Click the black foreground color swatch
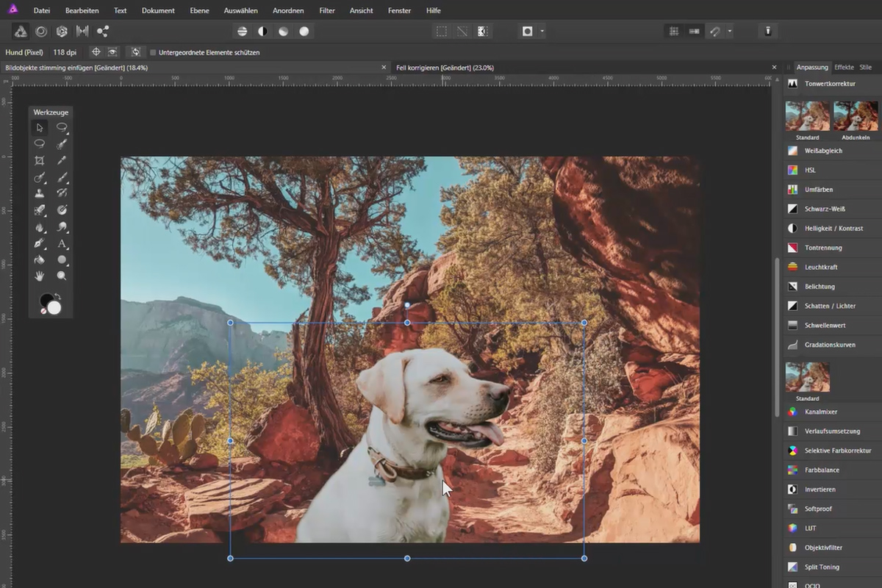The image size is (882, 588). click(x=46, y=300)
